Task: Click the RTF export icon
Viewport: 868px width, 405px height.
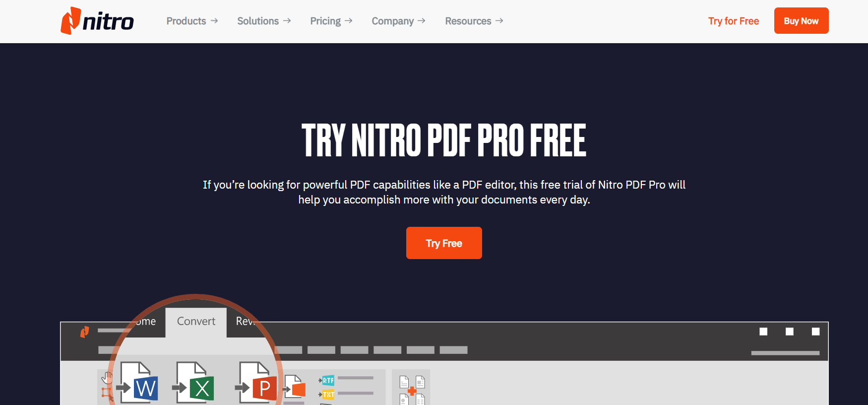Action: click(327, 380)
